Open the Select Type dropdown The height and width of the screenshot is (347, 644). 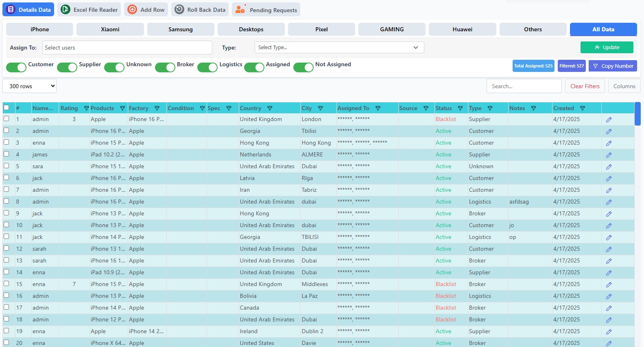tap(339, 48)
